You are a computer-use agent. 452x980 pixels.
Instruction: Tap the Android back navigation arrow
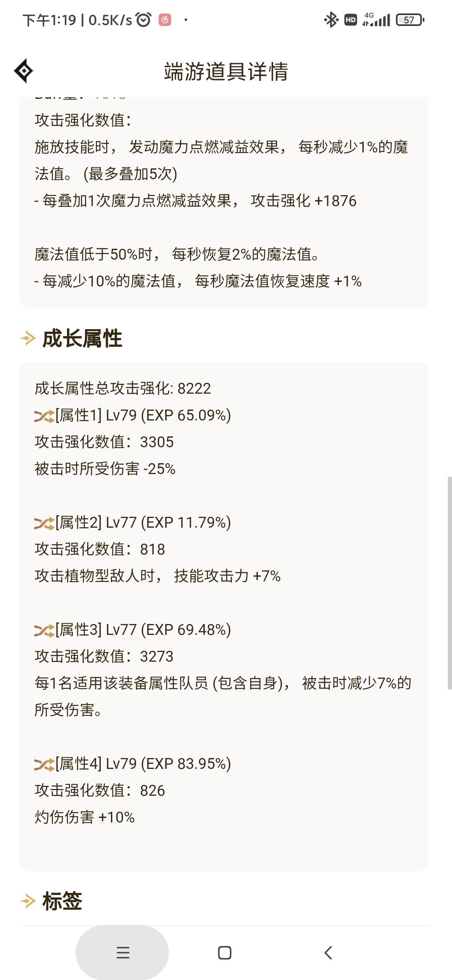pos(329,953)
